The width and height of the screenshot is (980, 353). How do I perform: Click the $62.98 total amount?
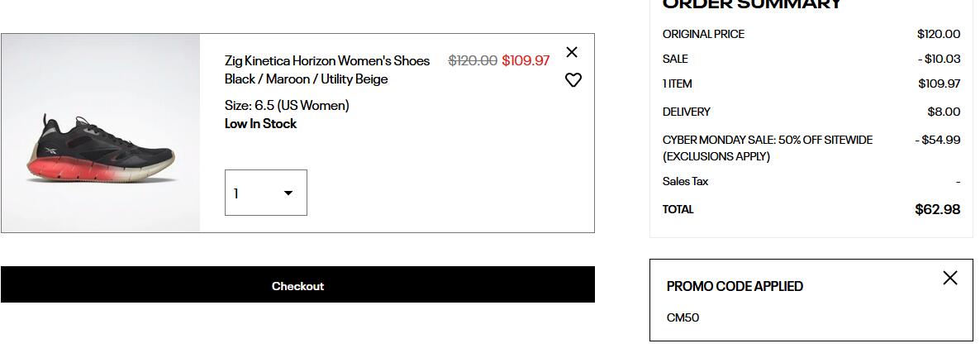point(937,209)
